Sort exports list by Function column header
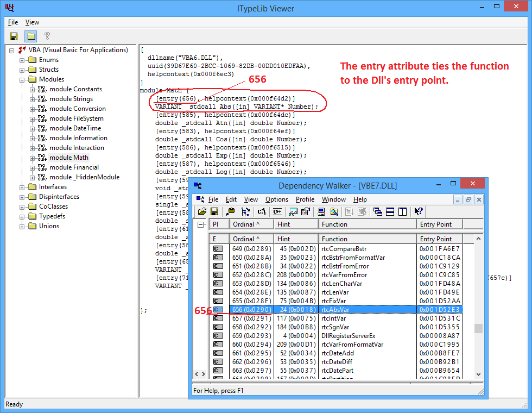Image resolution: width=532 pixels, height=413 pixels. [367, 239]
